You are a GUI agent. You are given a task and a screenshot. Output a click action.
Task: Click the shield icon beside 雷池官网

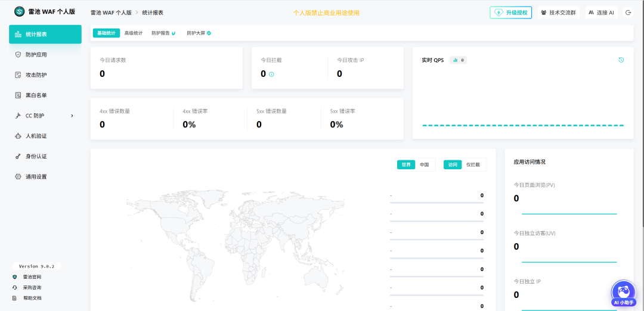15,277
